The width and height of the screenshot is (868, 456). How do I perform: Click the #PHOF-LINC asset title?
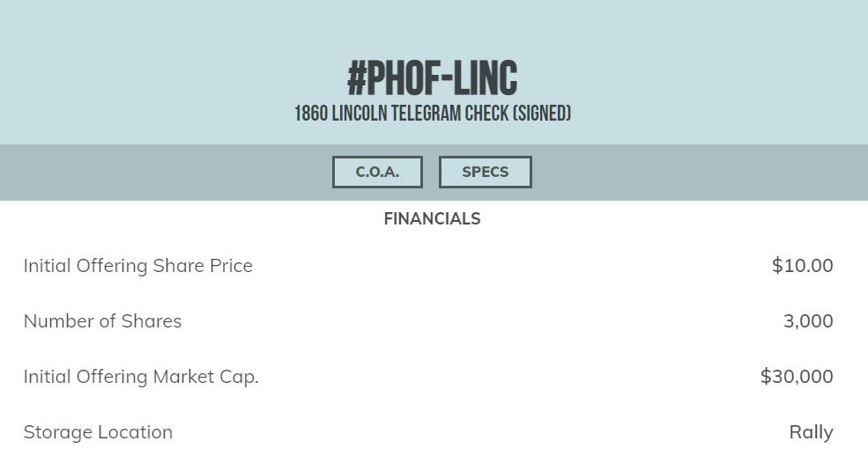point(432,78)
